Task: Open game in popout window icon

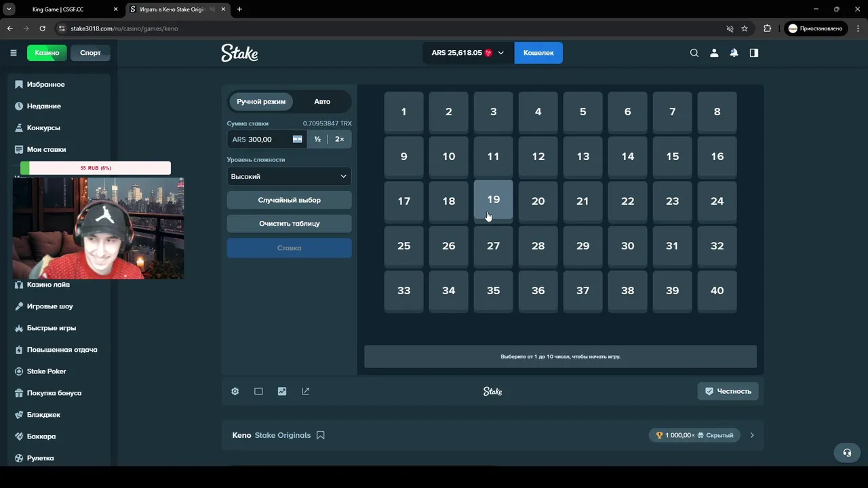Action: click(305, 391)
